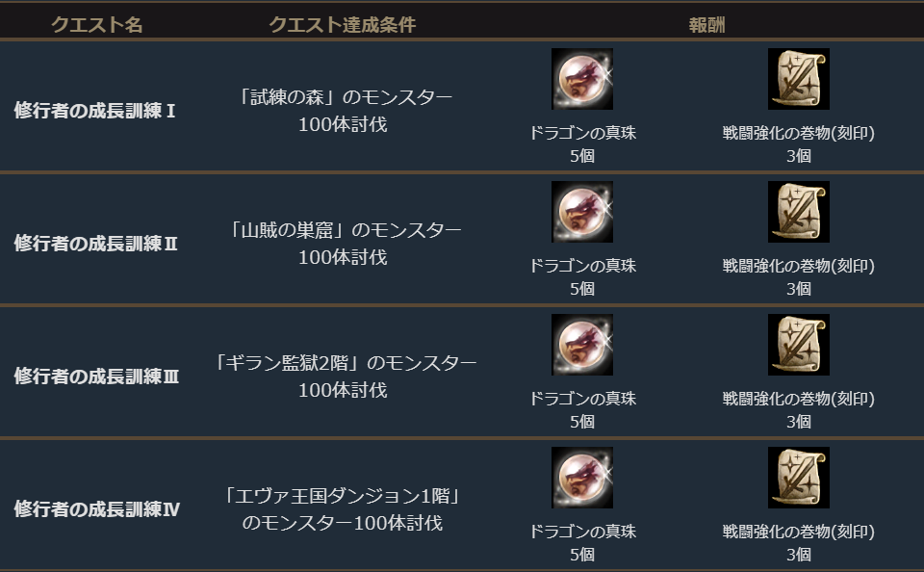The height and width of the screenshot is (572, 924).
Task: Click the クエスト達成条件 column header
Action: [x=343, y=25]
